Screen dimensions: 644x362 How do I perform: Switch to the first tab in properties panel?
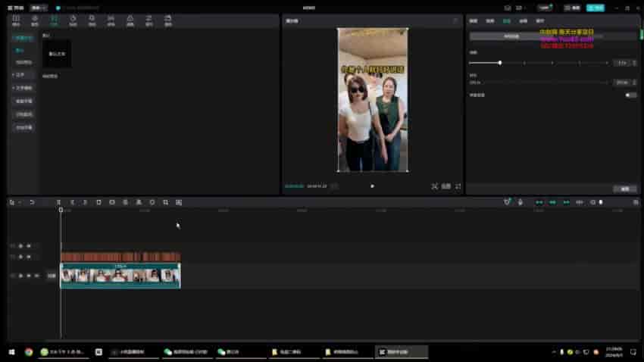pyautogui.click(x=474, y=21)
